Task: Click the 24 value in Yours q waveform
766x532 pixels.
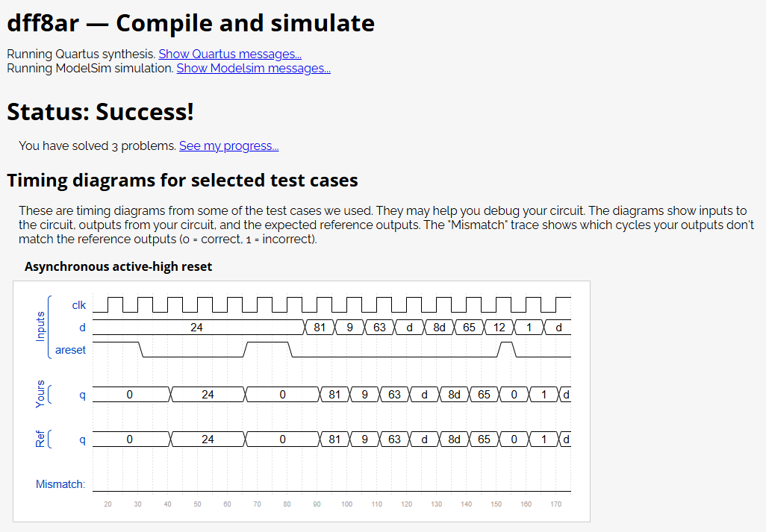Action: pos(208,395)
